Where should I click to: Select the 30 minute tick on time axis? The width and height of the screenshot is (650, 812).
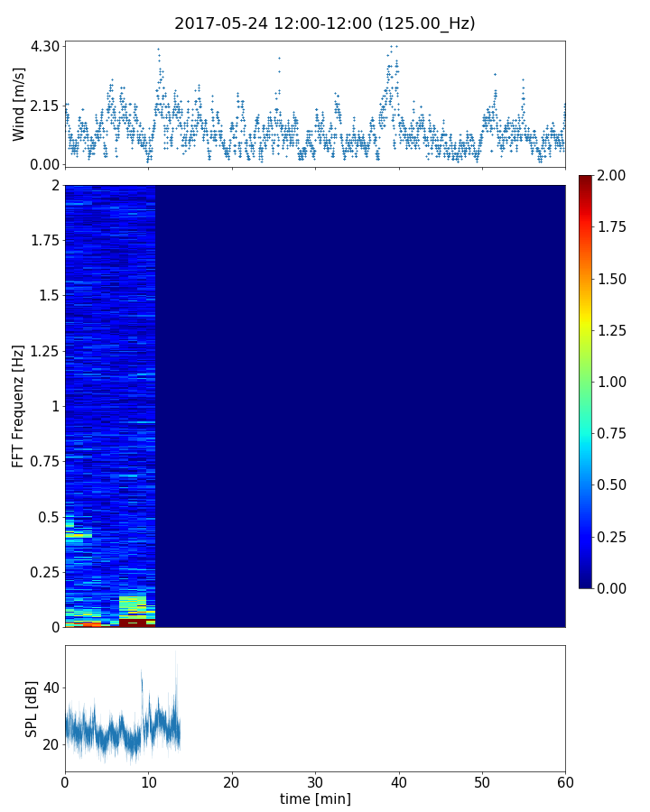click(x=315, y=780)
